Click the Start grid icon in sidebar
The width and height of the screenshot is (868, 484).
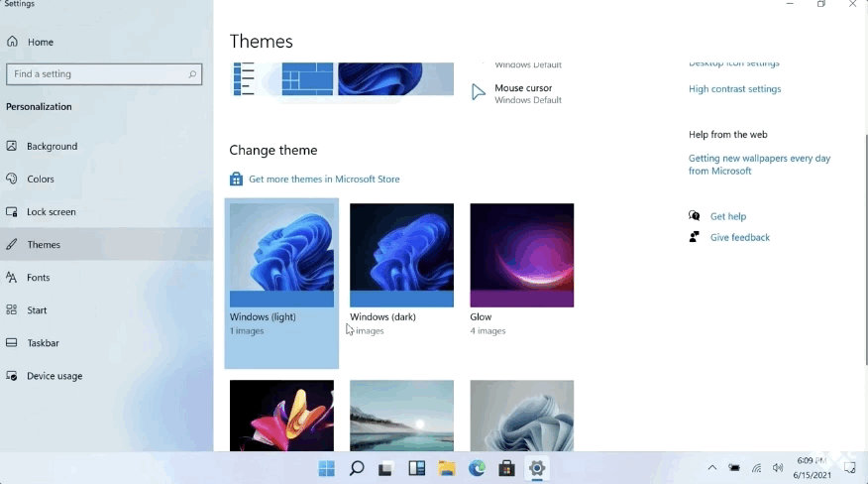(x=12, y=309)
